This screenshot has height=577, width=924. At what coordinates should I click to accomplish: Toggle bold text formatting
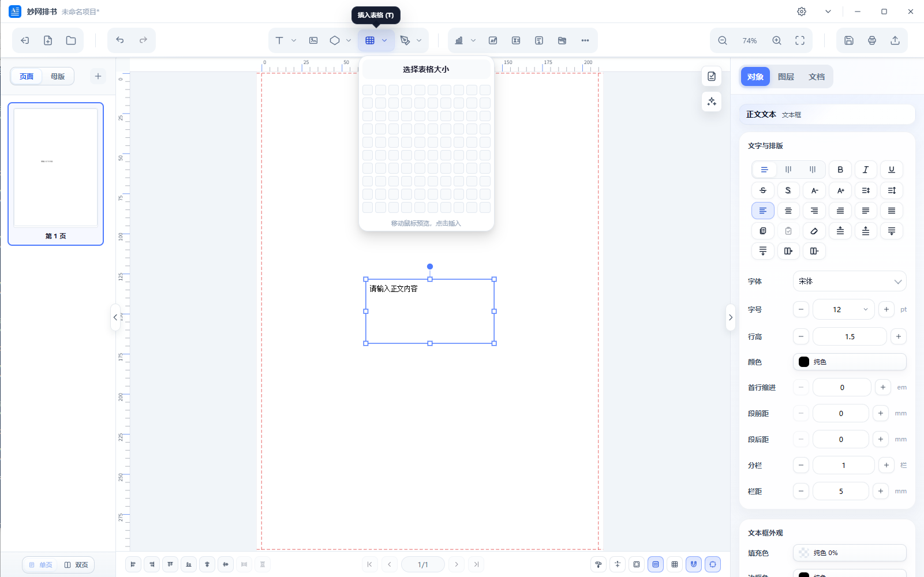pos(840,170)
